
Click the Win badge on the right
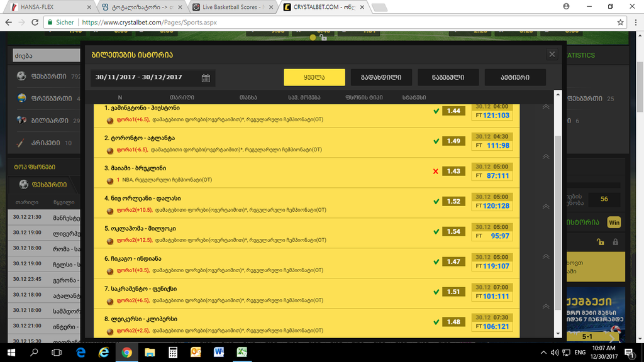(x=614, y=222)
